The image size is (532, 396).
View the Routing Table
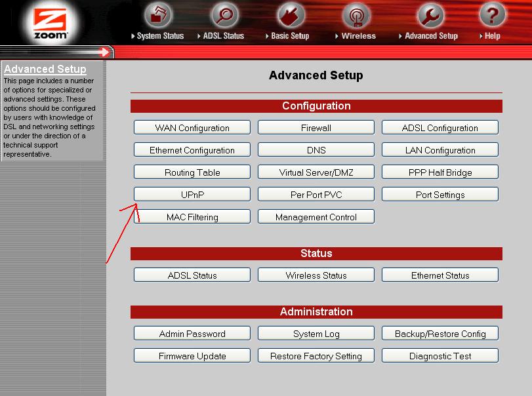(x=192, y=172)
